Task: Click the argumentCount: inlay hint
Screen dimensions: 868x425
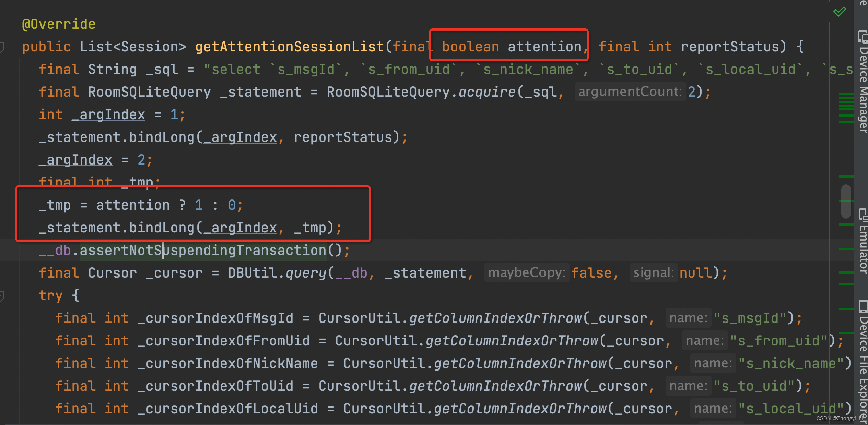Action: (630, 92)
